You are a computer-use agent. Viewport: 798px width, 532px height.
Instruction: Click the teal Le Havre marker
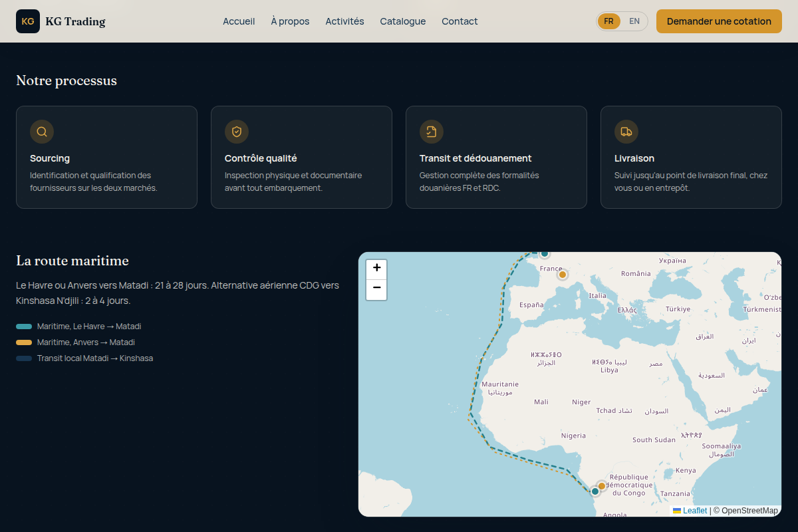(545, 253)
